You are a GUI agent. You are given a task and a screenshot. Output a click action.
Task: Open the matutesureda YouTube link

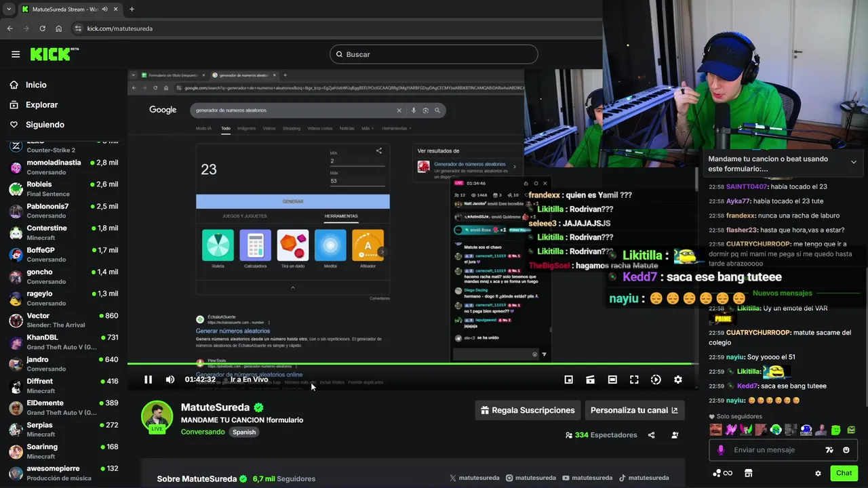tap(587, 478)
